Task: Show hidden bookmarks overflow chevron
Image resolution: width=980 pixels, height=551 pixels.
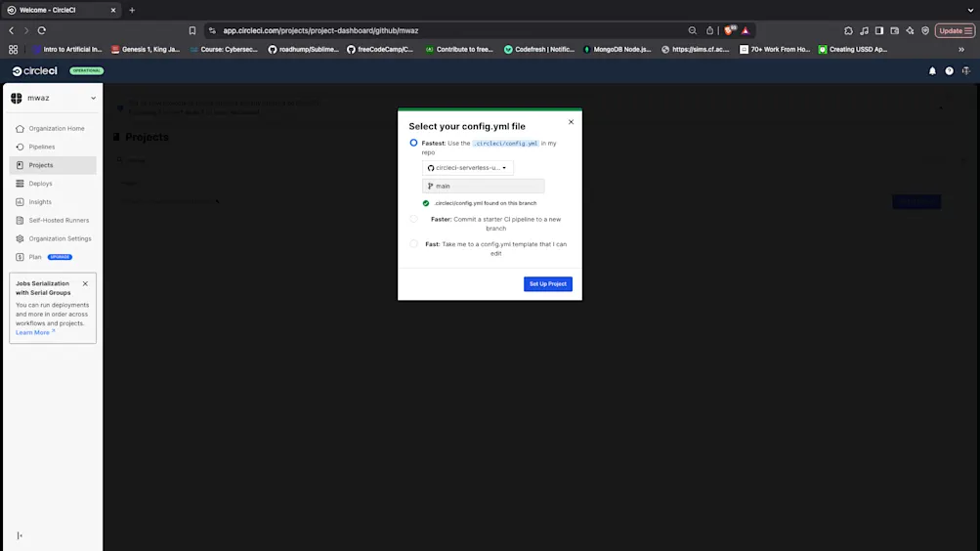Action: [961, 50]
